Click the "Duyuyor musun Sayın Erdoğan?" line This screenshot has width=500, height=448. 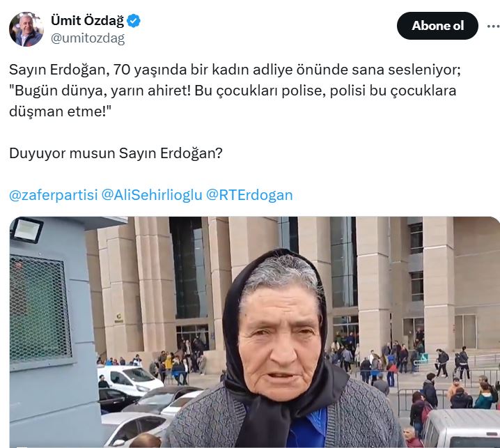[116, 153]
